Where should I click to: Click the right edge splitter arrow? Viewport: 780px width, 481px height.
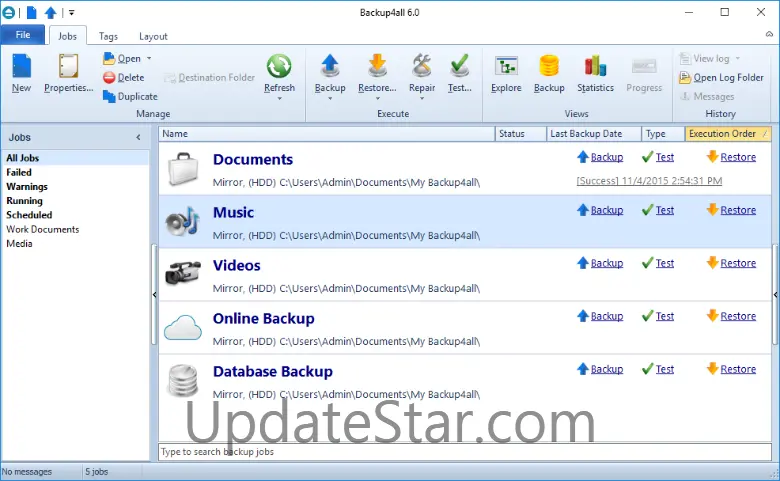776,295
